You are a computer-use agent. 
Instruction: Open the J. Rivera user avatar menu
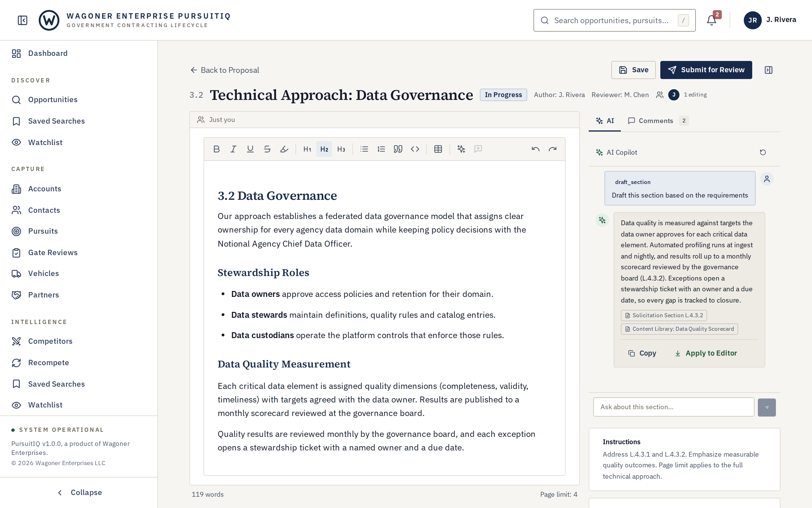pos(752,20)
